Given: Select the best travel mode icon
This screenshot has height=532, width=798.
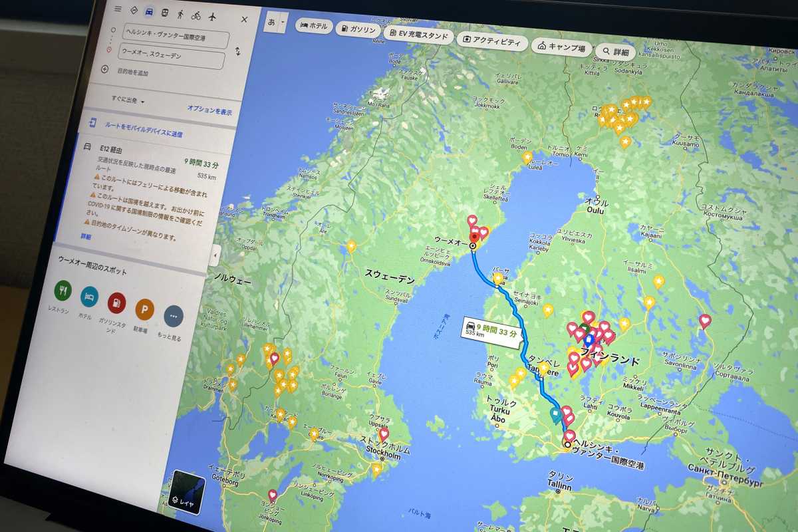Looking at the screenshot, I should click(x=134, y=11).
